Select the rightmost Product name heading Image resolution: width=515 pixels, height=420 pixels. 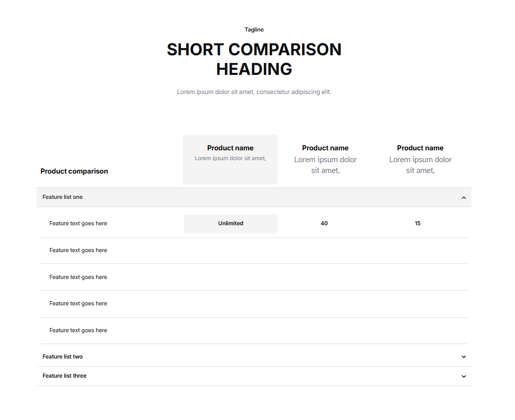(x=420, y=148)
